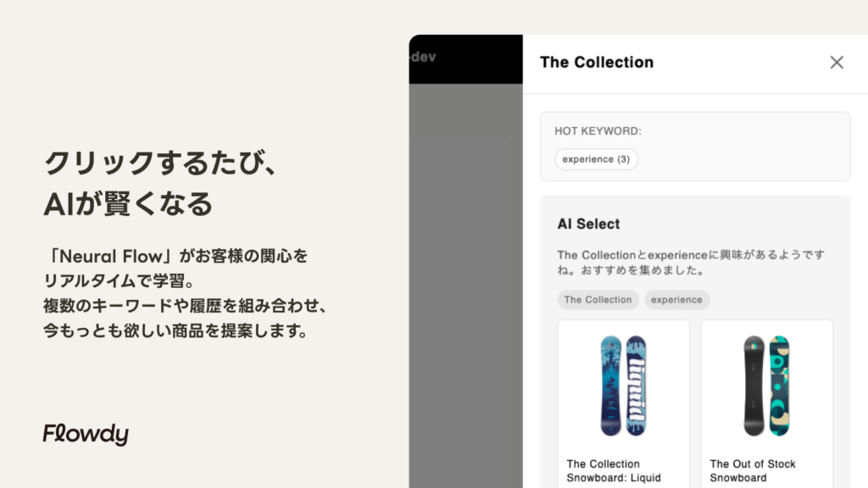Click the -dev store name in black header

click(424, 57)
